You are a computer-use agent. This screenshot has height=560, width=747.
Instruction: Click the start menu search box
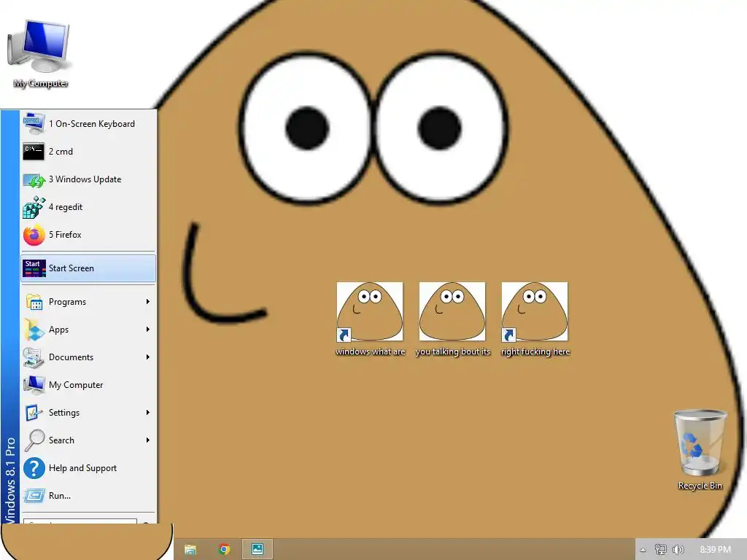pos(80,521)
